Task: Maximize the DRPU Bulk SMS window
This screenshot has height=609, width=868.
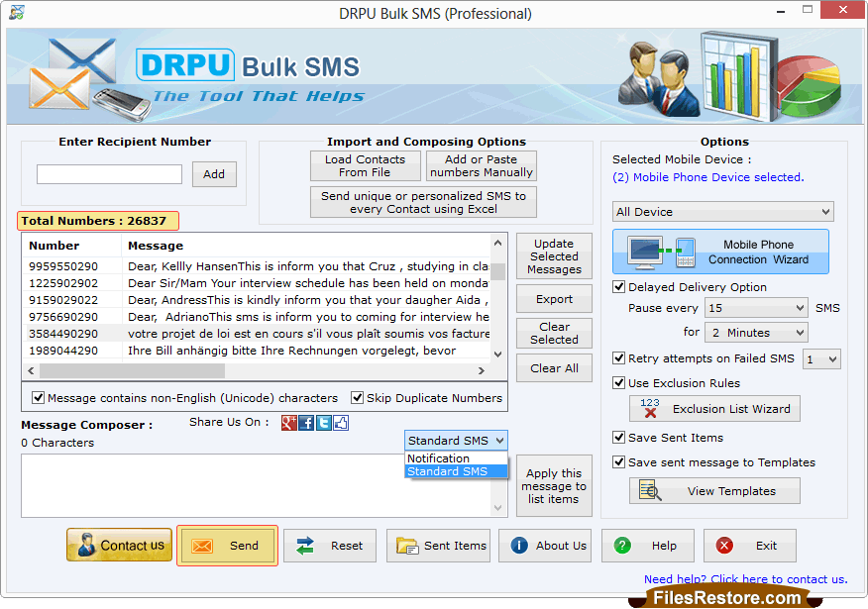Action: tap(808, 10)
